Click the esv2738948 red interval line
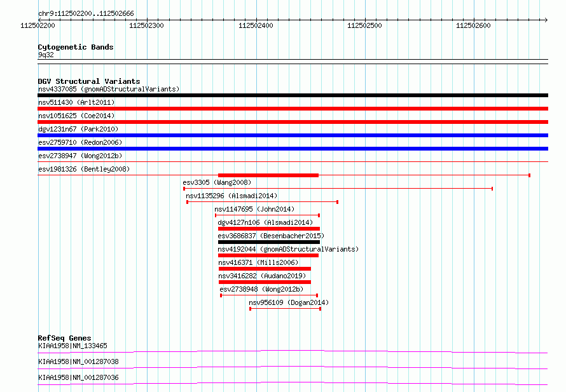This screenshot has height=392, width=566. click(x=269, y=295)
